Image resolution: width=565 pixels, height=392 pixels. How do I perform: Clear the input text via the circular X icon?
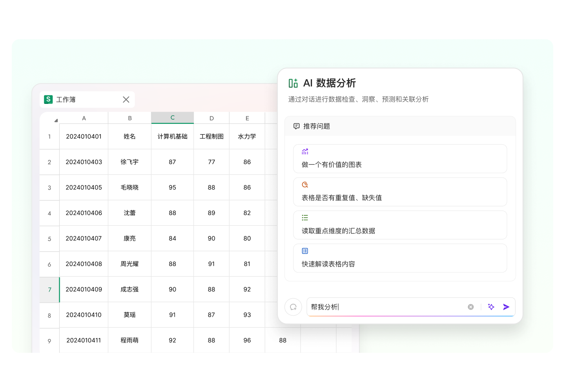(471, 307)
